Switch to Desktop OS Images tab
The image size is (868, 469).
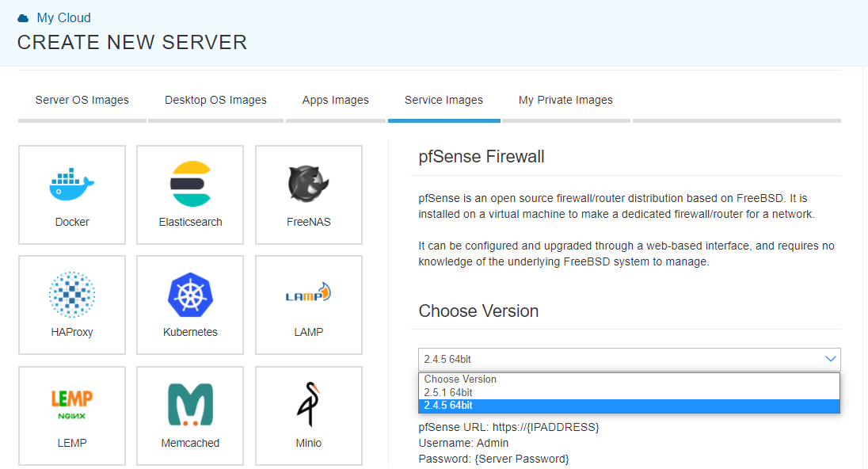(215, 101)
